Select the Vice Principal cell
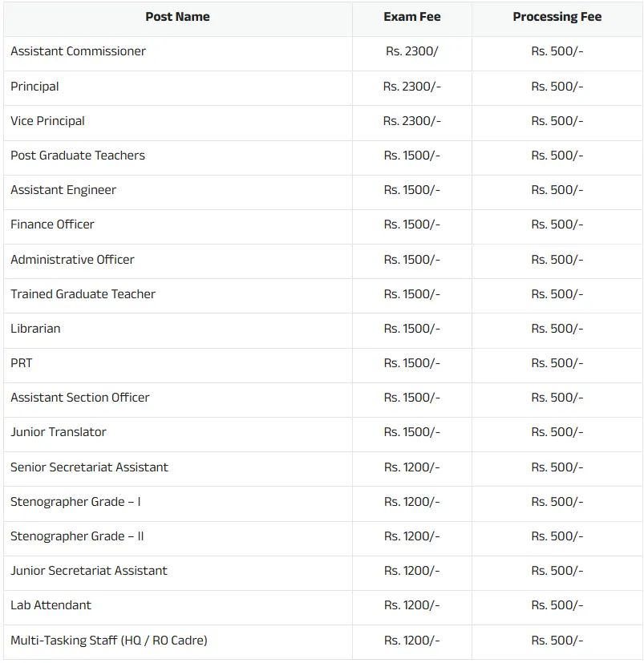Screen dimensions: 644x663 tap(47, 121)
